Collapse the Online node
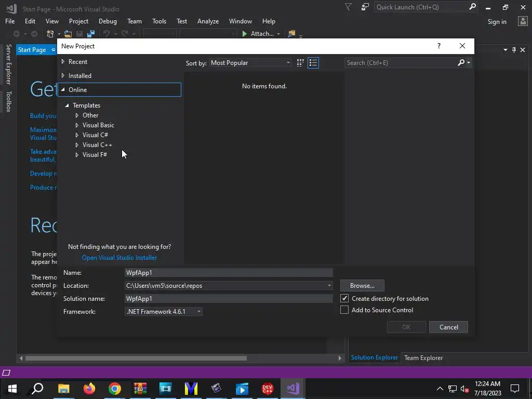Screen dimensions: 532x399 (x=63, y=89)
